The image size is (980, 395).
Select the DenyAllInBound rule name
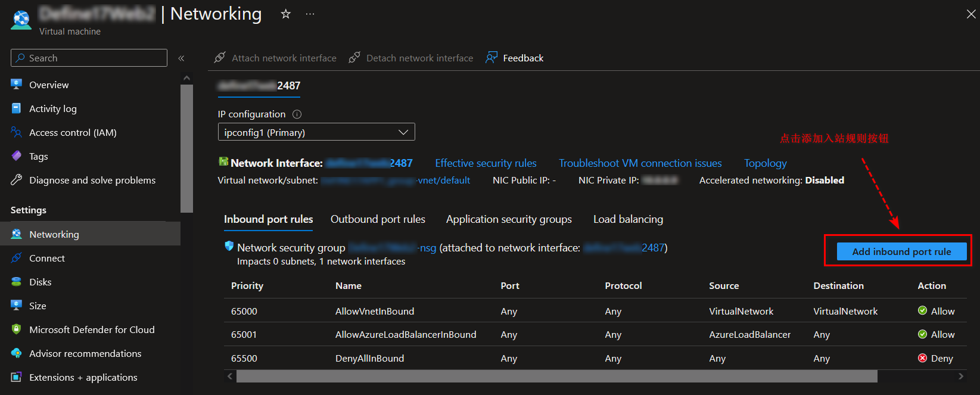369,359
